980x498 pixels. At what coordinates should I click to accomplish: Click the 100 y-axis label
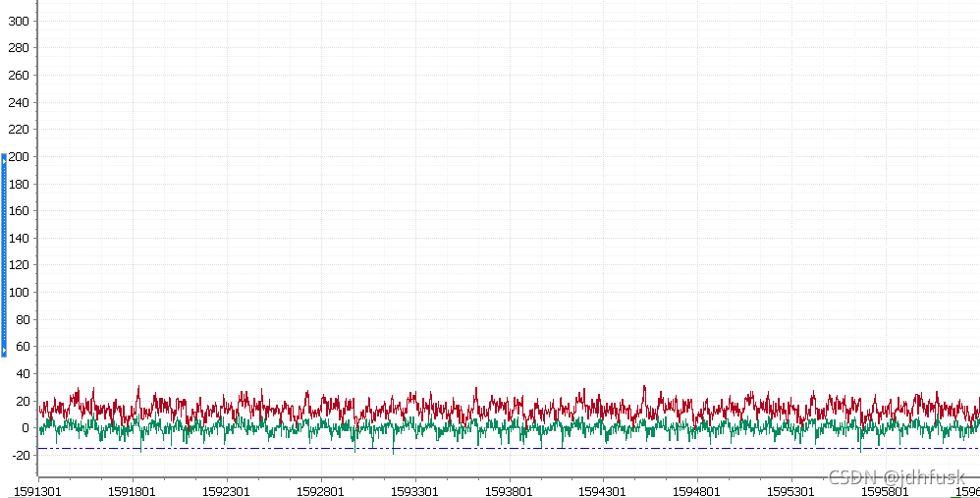(18, 293)
